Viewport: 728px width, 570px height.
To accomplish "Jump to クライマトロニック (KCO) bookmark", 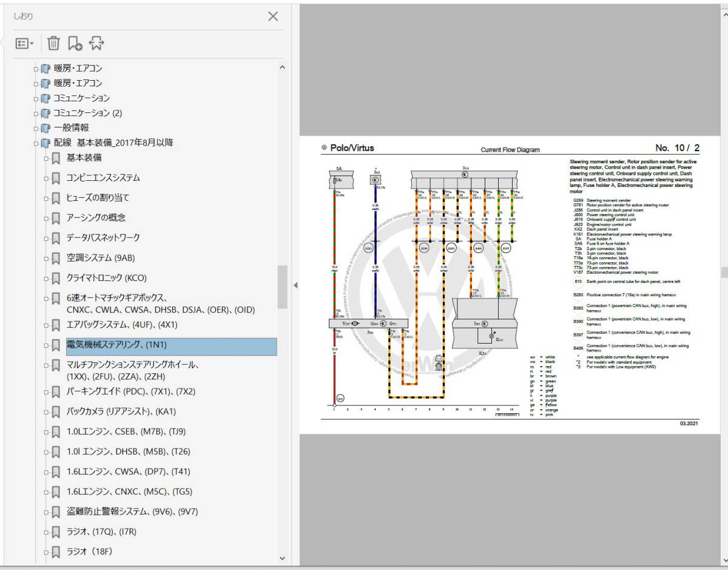I will 107,278.
